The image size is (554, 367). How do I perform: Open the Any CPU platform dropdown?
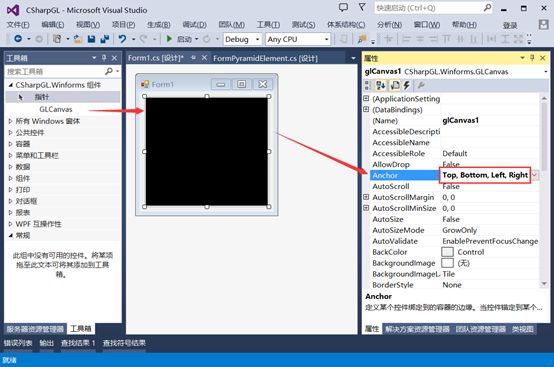pos(326,39)
